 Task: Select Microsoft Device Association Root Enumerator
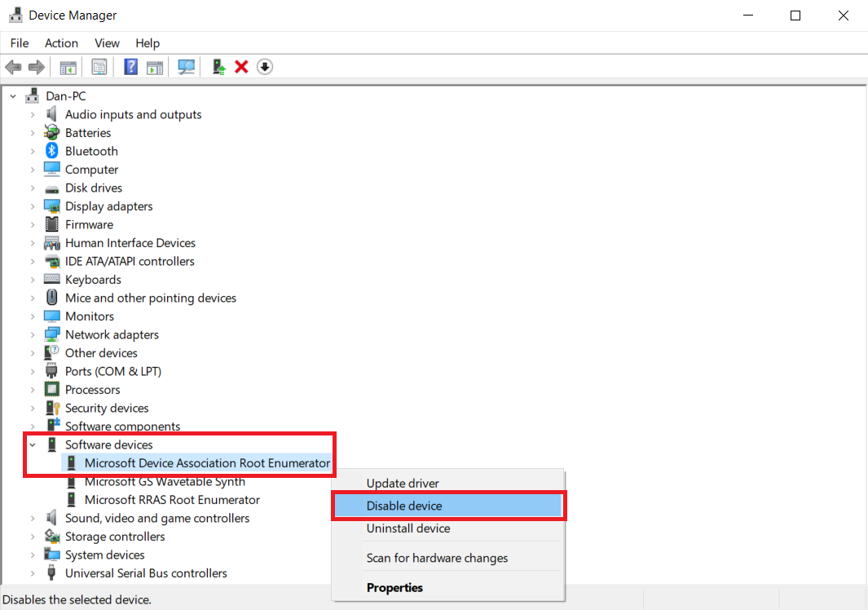point(207,462)
